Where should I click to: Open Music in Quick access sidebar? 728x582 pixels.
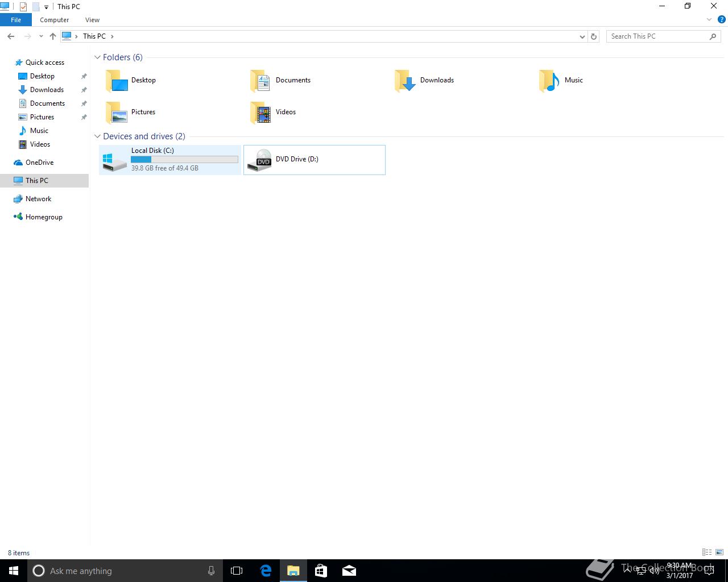coord(39,131)
